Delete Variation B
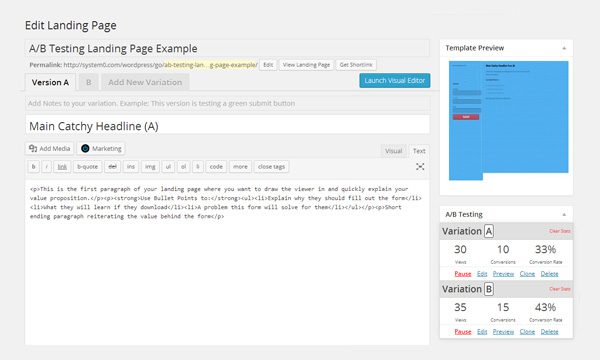This screenshot has width=600, height=360. pyautogui.click(x=549, y=332)
